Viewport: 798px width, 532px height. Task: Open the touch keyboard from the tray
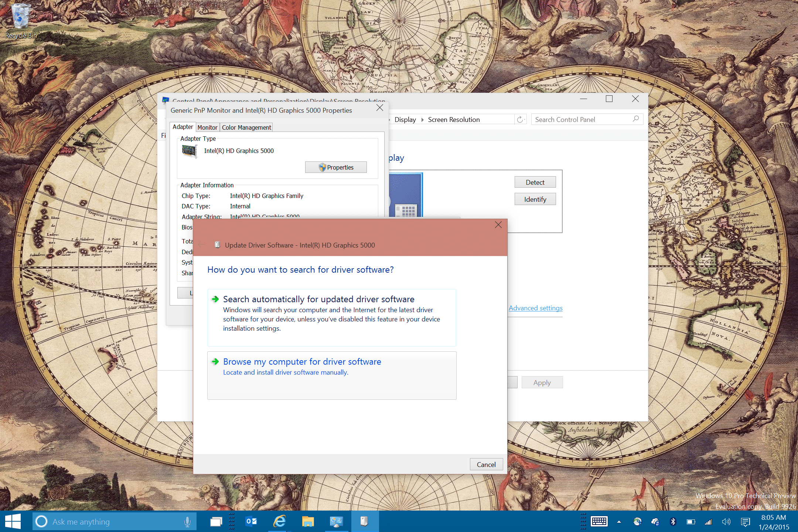click(599, 522)
